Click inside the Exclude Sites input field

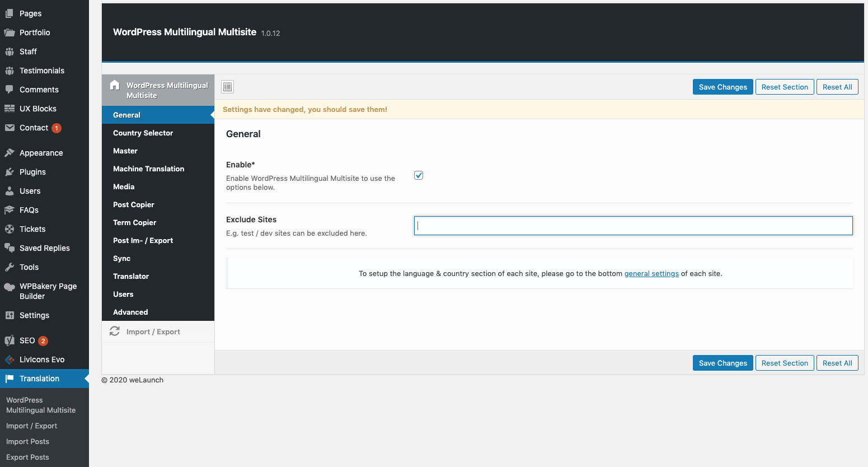coord(632,225)
